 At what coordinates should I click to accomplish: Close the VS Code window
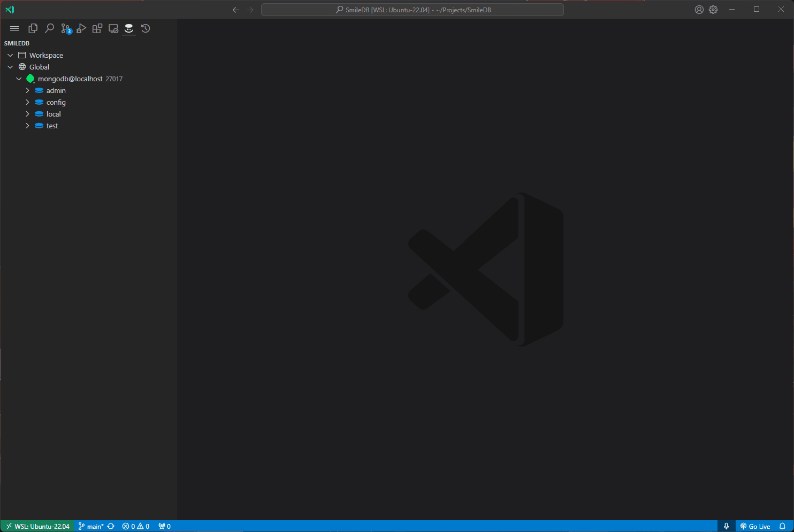tap(781, 10)
